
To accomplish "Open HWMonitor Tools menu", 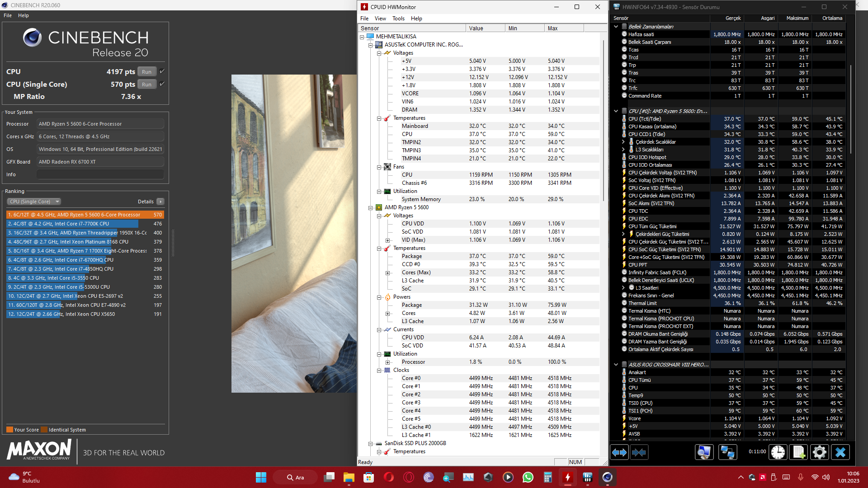I will [398, 19].
